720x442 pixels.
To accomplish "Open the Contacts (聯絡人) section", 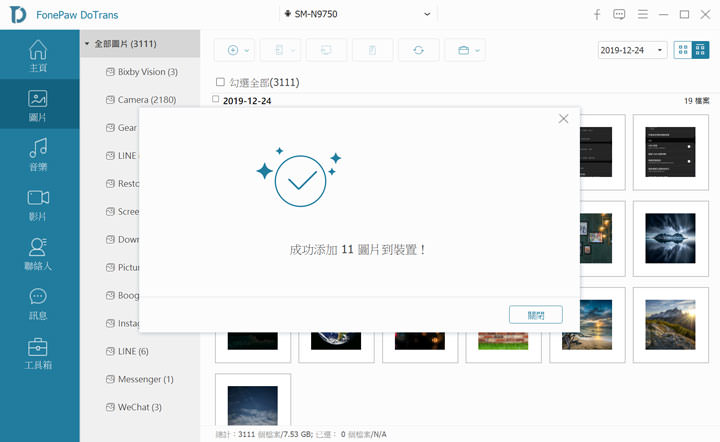I will coord(39,254).
